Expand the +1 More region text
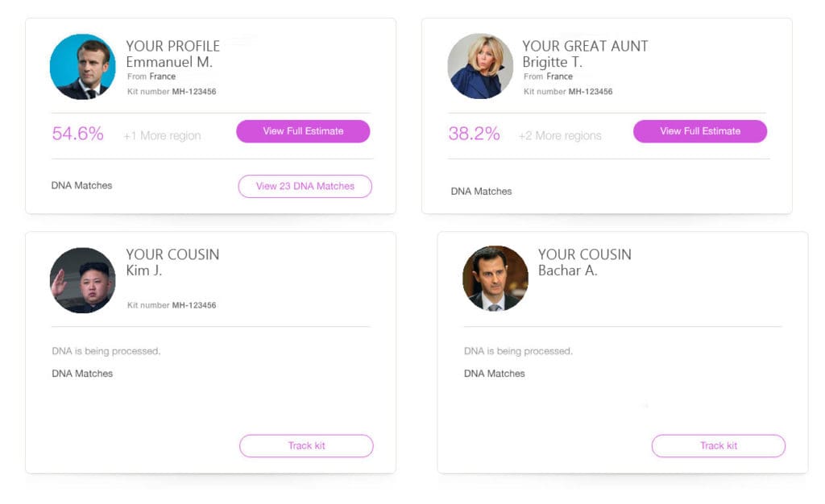This screenshot has height=504, width=825. tap(162, 135)
